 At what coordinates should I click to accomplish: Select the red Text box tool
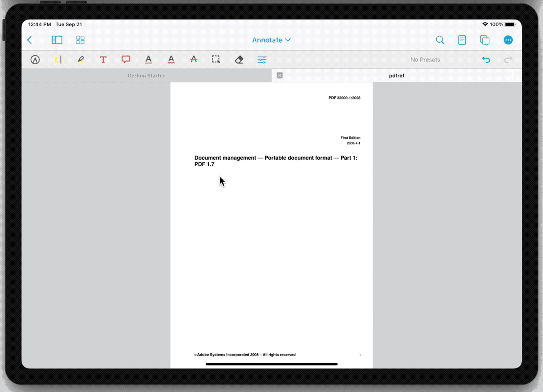coord(103,59)
